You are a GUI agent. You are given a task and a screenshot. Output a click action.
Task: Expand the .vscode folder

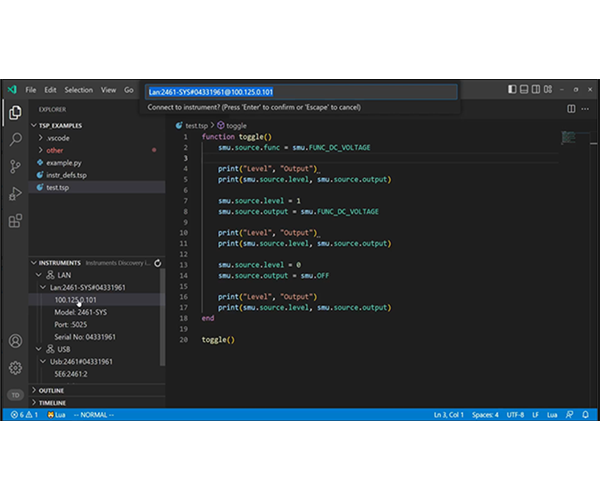point(58,138)
